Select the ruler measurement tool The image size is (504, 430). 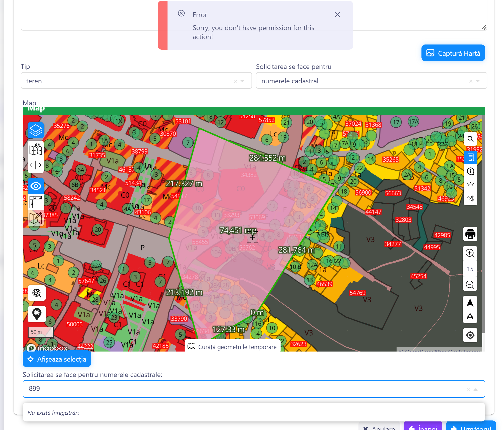pos(36,202)
